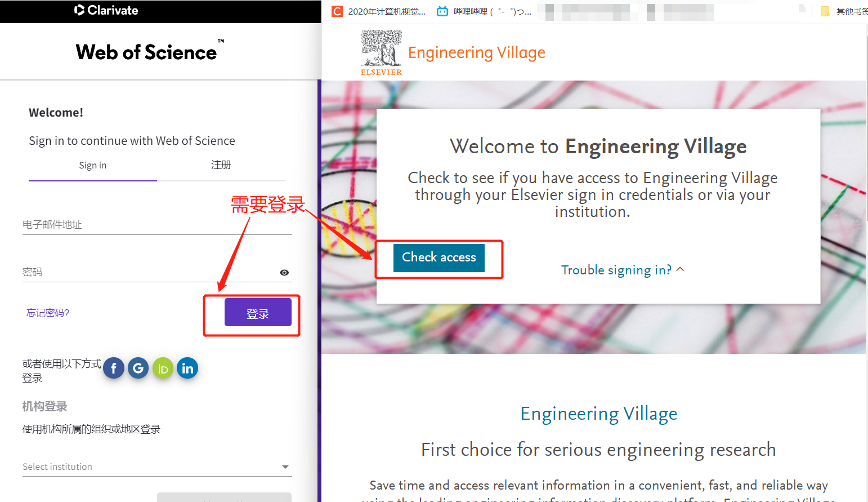The width and height of the screenshot is (868, 502).
Task: Open the 忘记密码? link
Action: tap(48, 313)
